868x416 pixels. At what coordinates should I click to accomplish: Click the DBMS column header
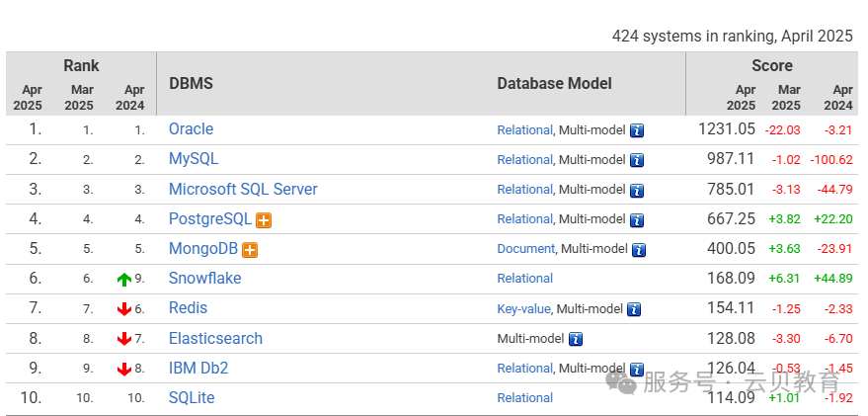(191, 84)
